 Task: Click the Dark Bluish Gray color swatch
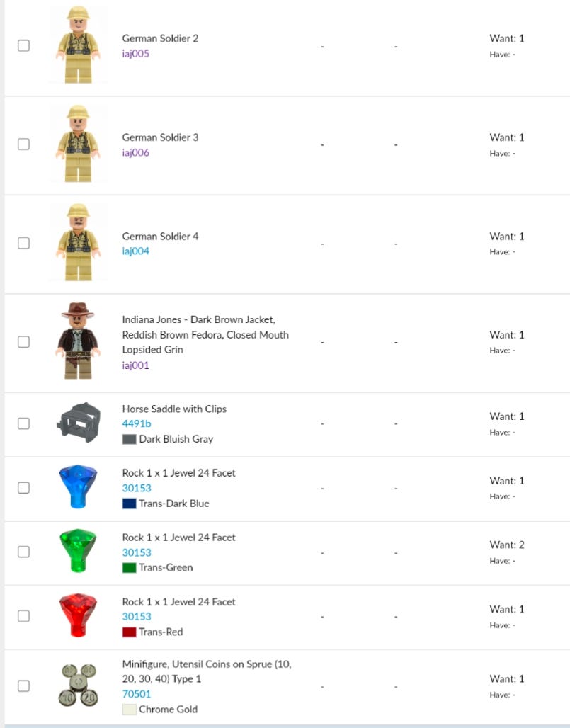pos(129,439)
